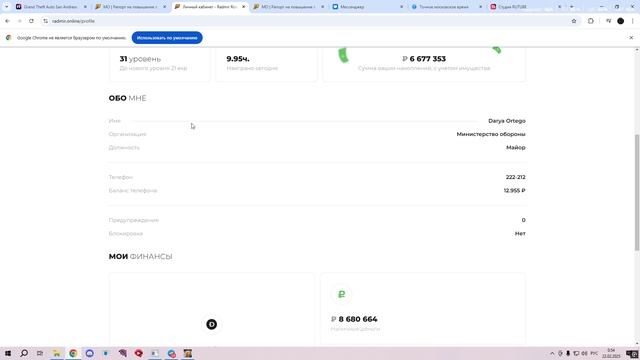Open a new browser tab with plus
The width and height of the screenshot is (640, 360).
571,7
